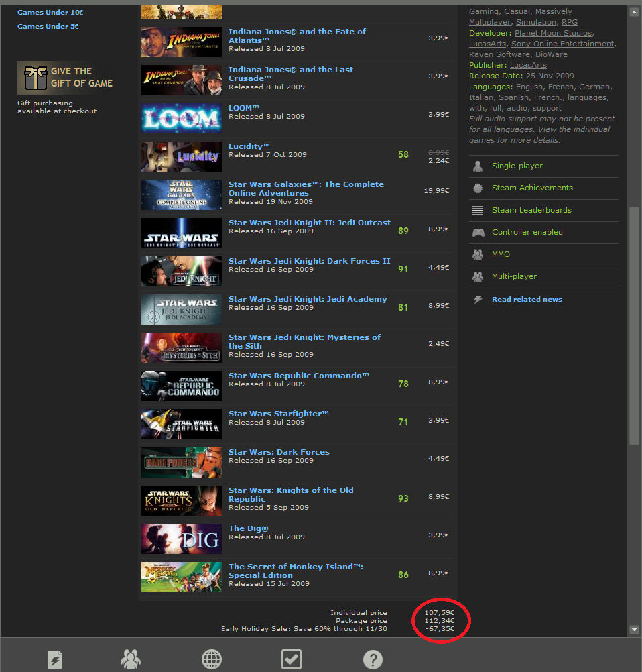Click the Jedi Outcast thumbnail image
This screenshot has height=672, width=642.
[182, 233]
